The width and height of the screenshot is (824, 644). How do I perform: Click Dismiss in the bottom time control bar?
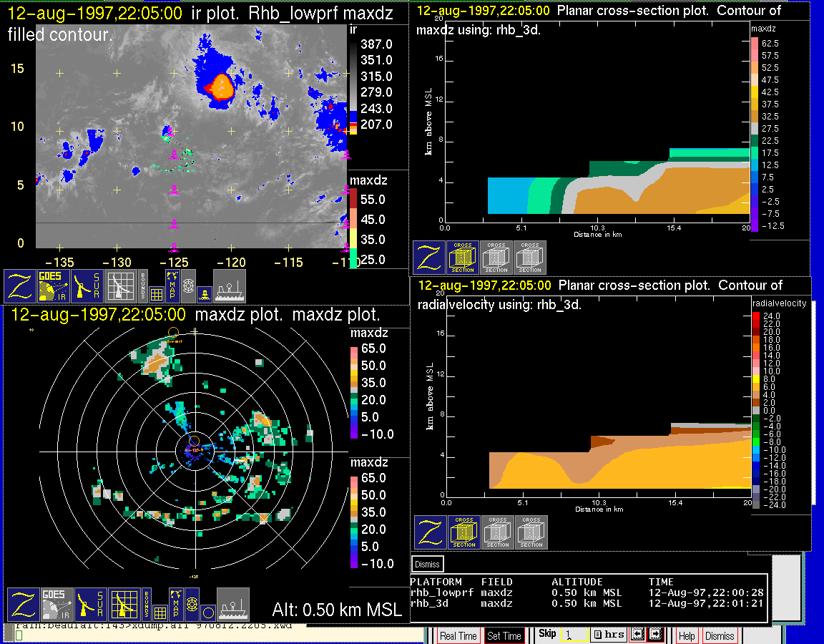719,635
